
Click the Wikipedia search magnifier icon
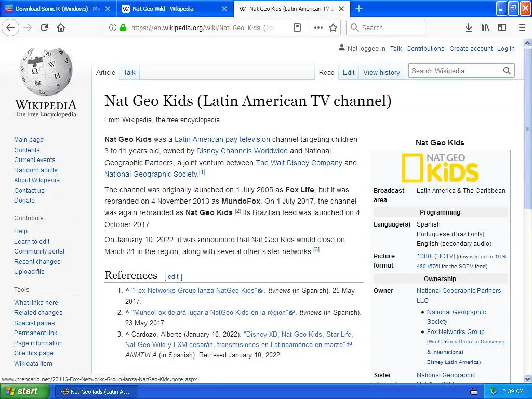pos(507,71)
